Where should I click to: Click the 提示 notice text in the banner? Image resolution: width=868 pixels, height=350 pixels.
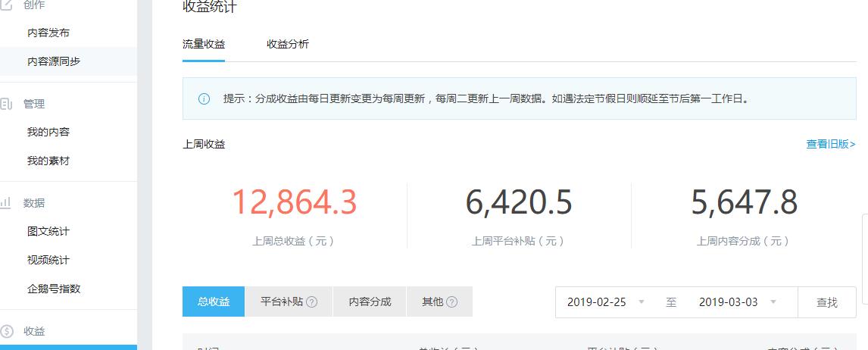point(486,99)
